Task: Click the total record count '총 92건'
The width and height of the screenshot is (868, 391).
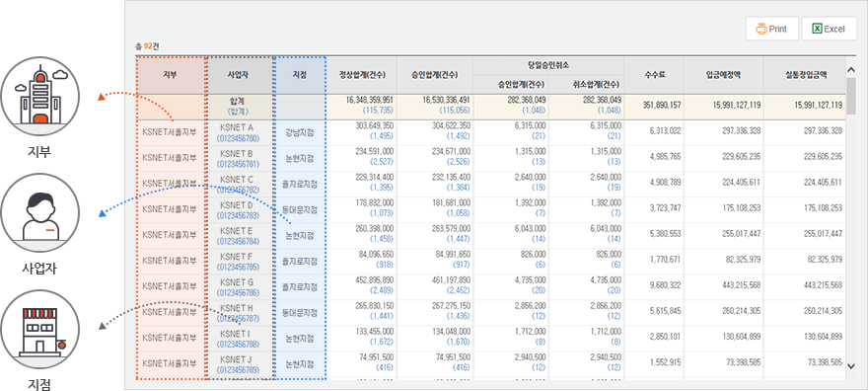Action: (147, 46)
